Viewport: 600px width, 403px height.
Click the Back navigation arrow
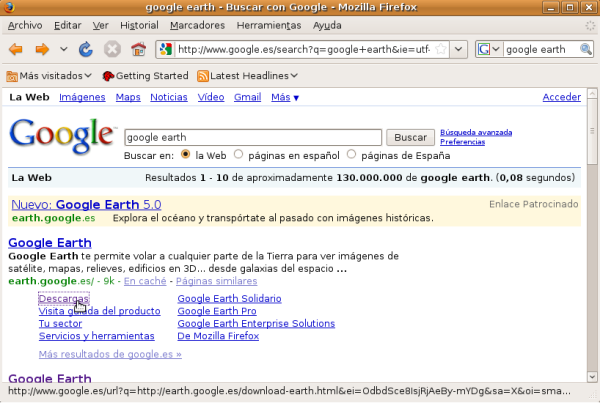16,49
